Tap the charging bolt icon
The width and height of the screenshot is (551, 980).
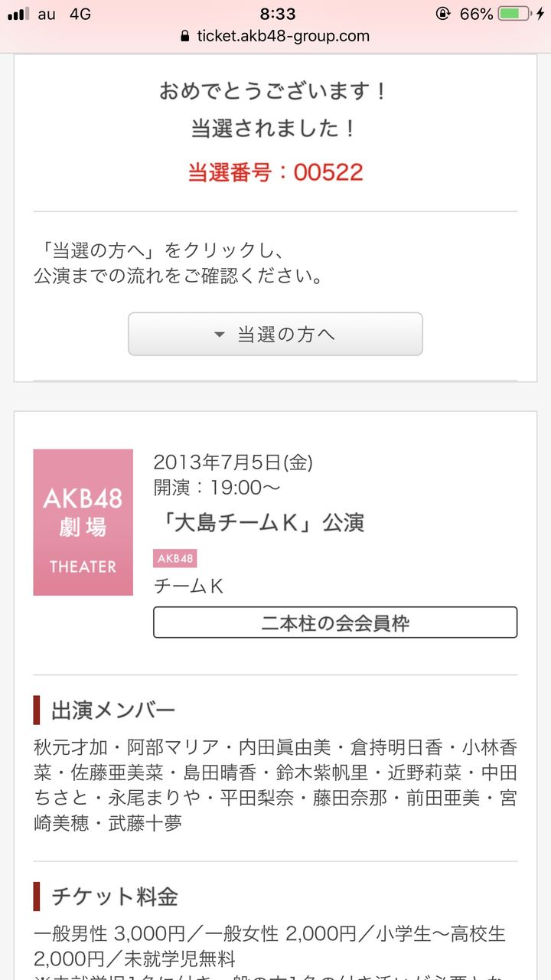[541, 14]
